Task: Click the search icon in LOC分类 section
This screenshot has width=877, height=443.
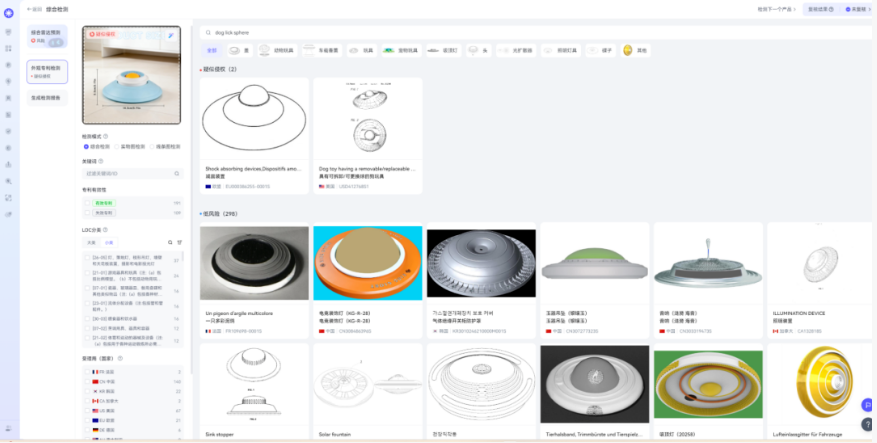Action: click(171, 242)
